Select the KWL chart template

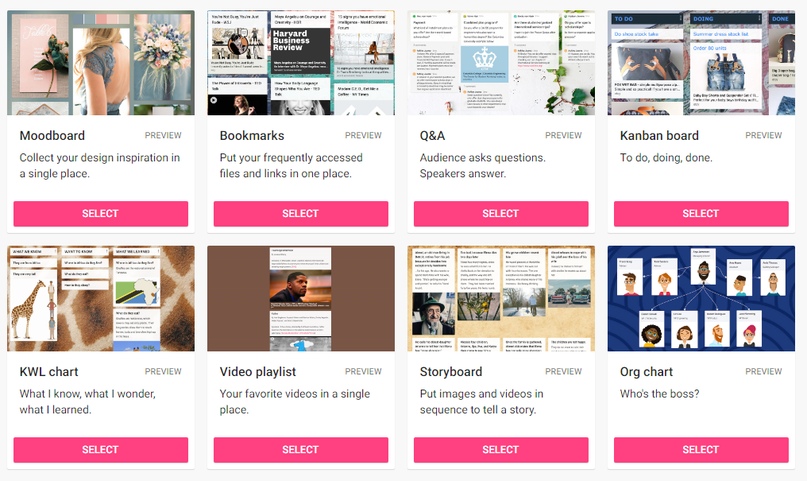click(x=101, y=450)
